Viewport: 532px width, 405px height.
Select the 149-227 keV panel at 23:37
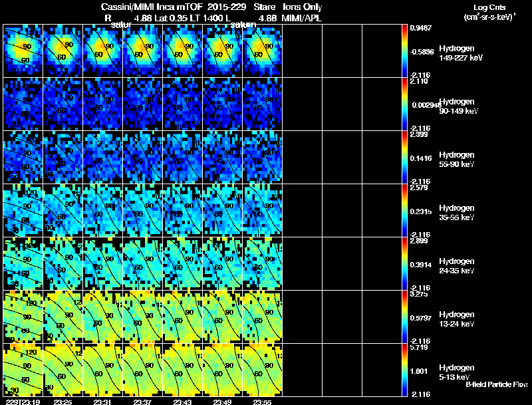[x=142, y=51]
